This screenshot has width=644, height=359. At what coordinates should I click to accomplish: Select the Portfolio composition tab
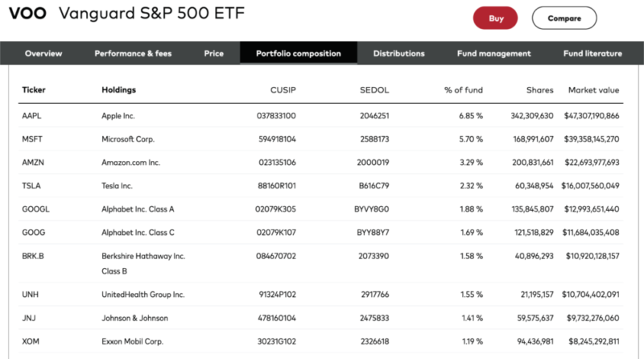click(x=299, y=54)
